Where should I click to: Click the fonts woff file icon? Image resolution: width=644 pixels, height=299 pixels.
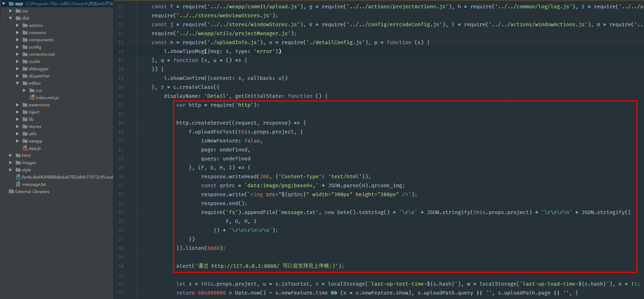[x=18, y=177]
